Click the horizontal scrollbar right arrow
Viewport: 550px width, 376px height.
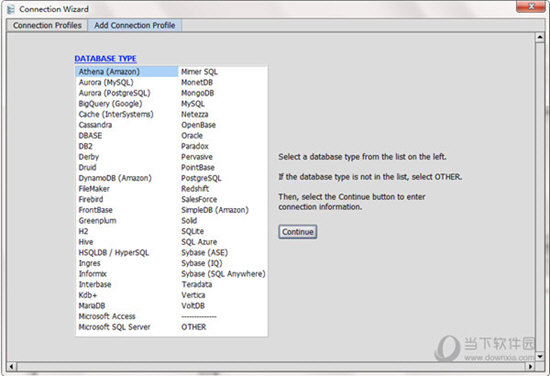pyautogui.click(x=530, y=367)
